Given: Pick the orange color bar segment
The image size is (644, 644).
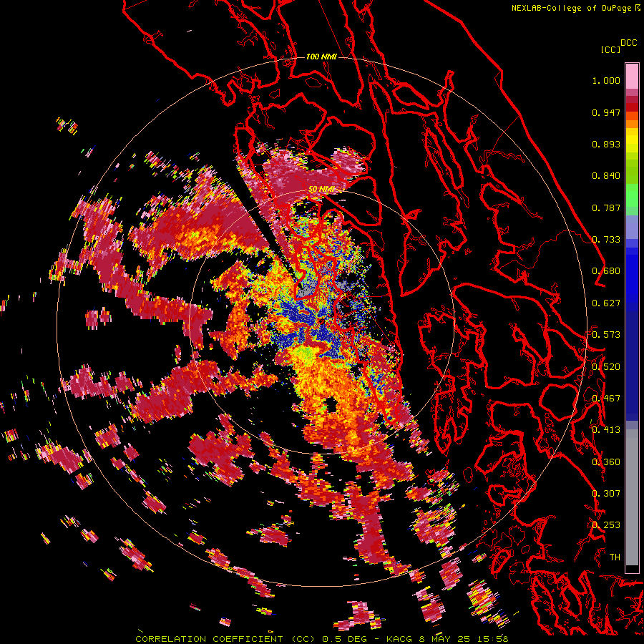Looking at the screenshot, I should (x=632, y=124).
